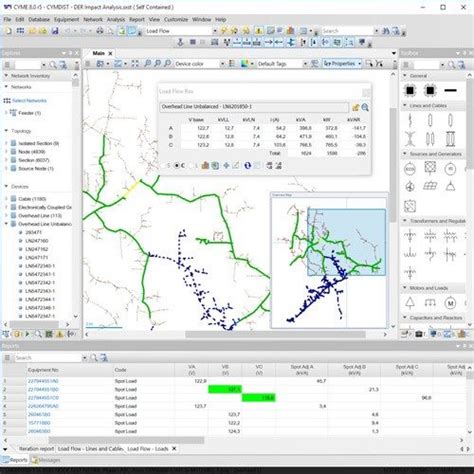Screen dimensions: 474x474
Task: Click the green play arrow icon at Explorer bottom
Action: point(27,334)
